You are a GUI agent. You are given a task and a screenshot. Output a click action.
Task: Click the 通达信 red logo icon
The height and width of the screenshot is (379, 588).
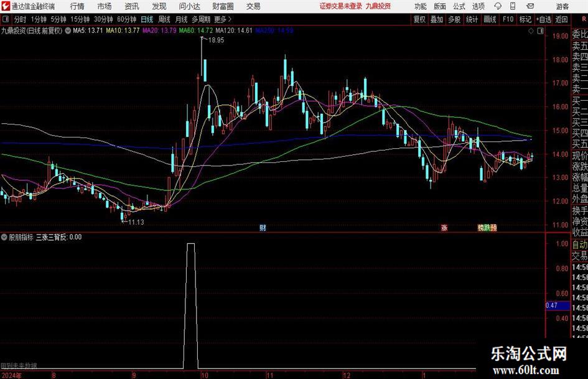[x=5, y=6]
